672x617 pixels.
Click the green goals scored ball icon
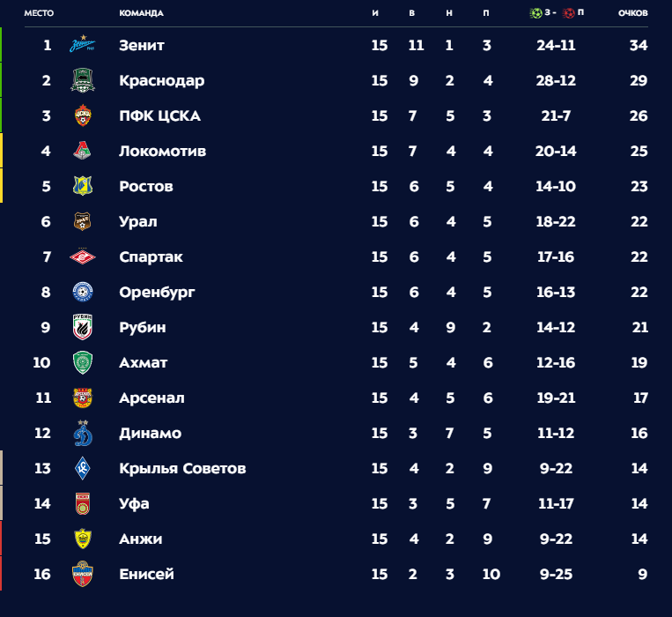535,13
